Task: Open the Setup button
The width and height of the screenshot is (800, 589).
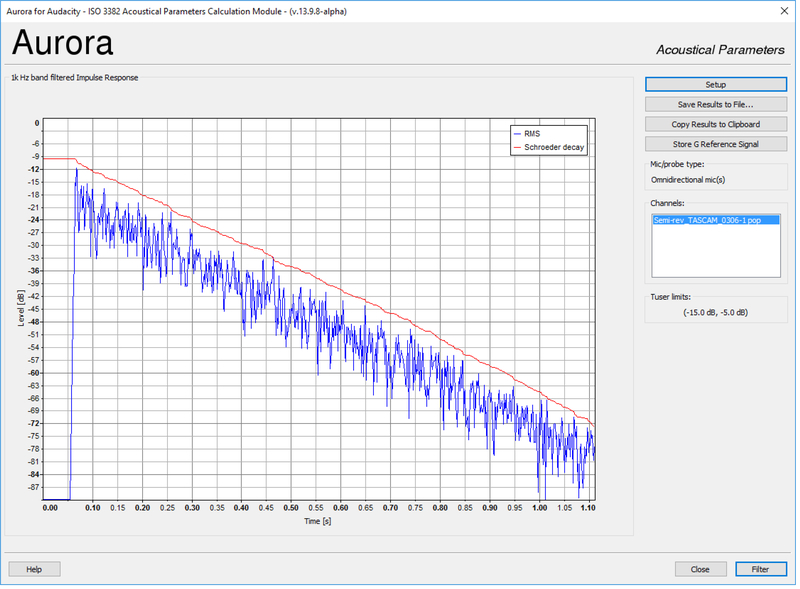Action: [715, 84]
